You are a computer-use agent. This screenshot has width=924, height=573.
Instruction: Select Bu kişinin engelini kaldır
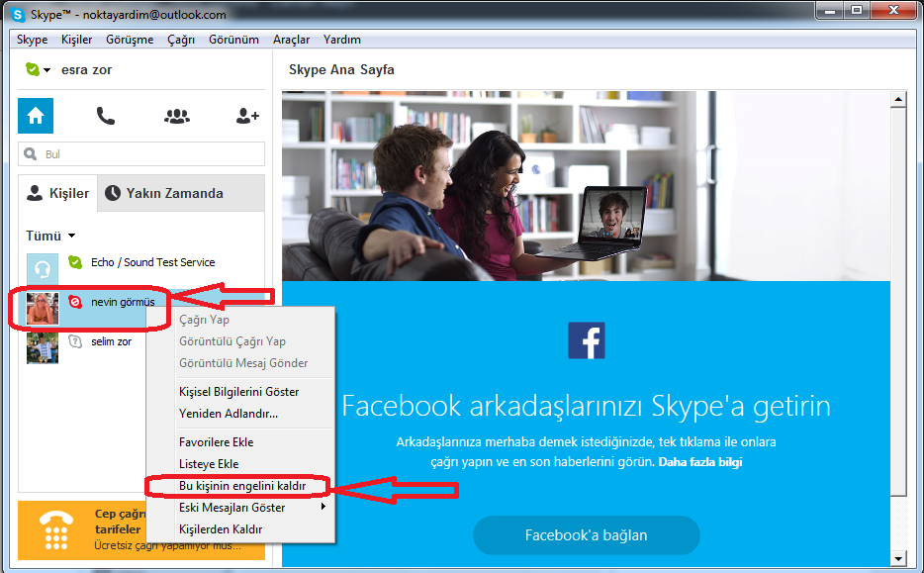click(242, 486)
